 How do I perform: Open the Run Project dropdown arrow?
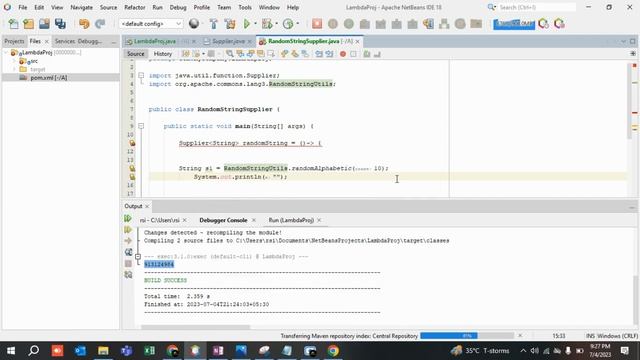256,24
